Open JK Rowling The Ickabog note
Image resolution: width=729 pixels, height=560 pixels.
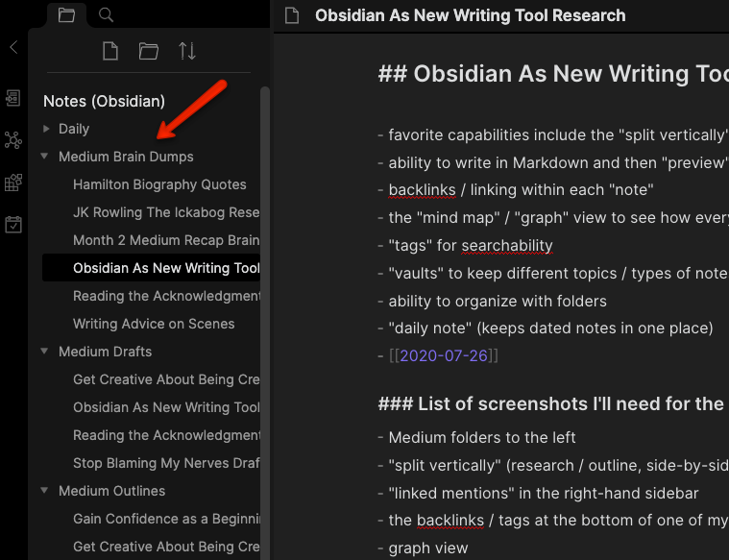166,212
